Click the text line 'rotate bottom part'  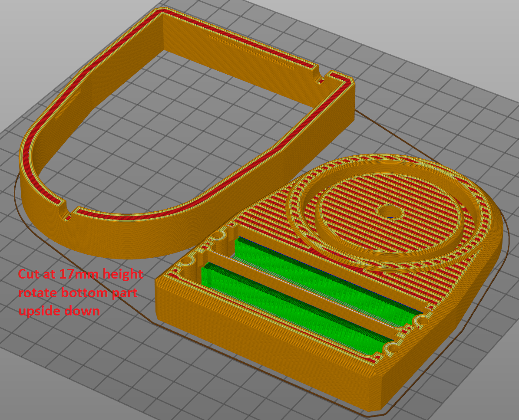(78, 293)
